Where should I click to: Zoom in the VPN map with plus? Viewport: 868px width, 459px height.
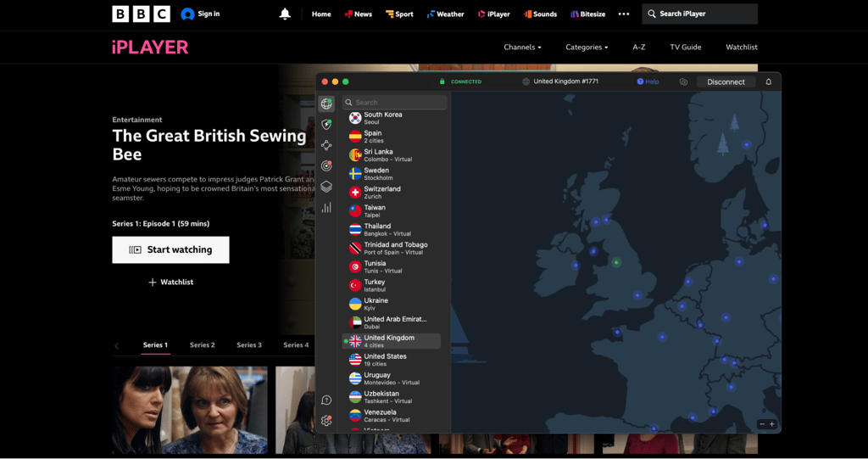771,424
